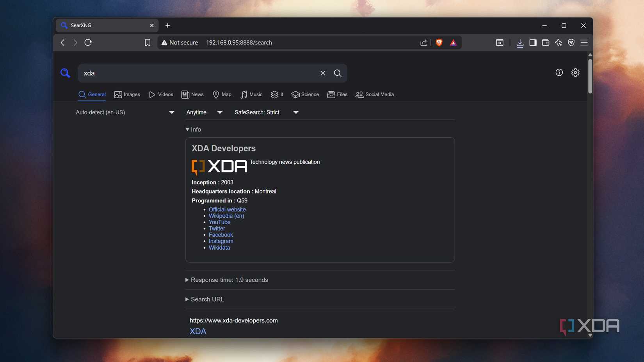This screenshot has height=362, width=644.
Task: Open the browser Downloads icon
Action: pyautogui.click(x=519, y=43)
